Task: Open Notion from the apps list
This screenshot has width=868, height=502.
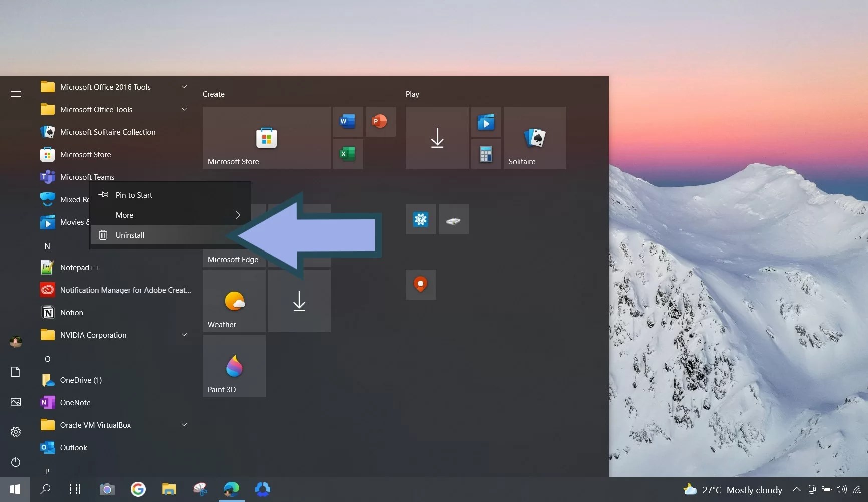Action: pos(71,312)
